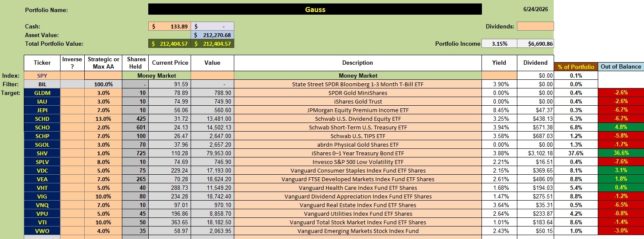Click the Current Price column header

[x=170, y=63]
